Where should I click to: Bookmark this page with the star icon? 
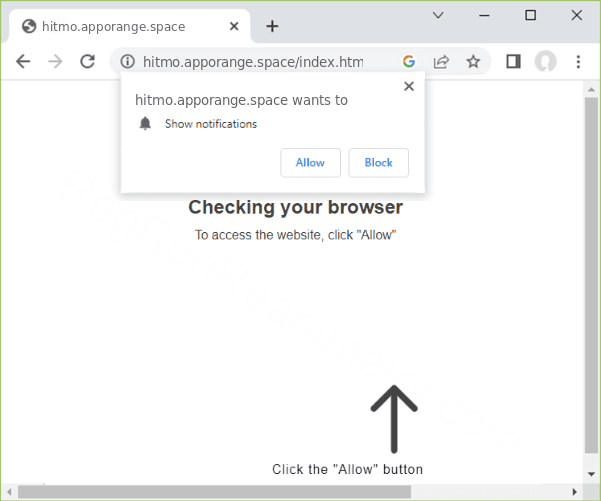pyautogui.click(x=473, y=61)
